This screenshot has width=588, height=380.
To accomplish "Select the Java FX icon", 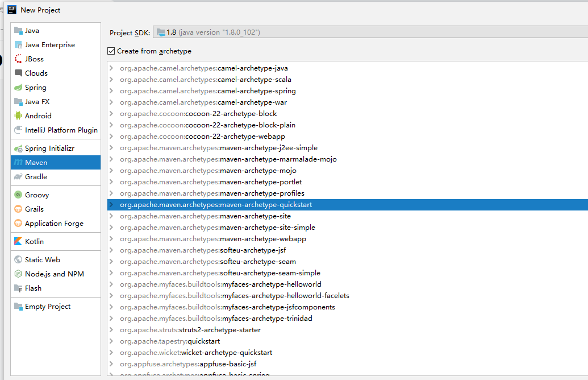I will click(x=18, y=101).
